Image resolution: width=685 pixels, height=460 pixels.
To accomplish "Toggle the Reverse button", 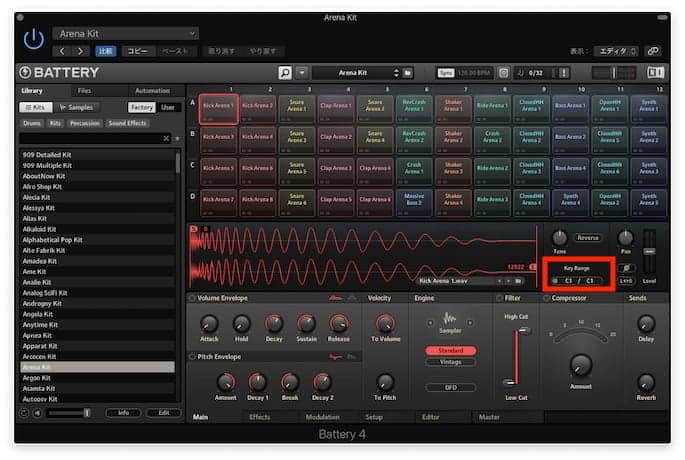I will click(x=588, y=238).
